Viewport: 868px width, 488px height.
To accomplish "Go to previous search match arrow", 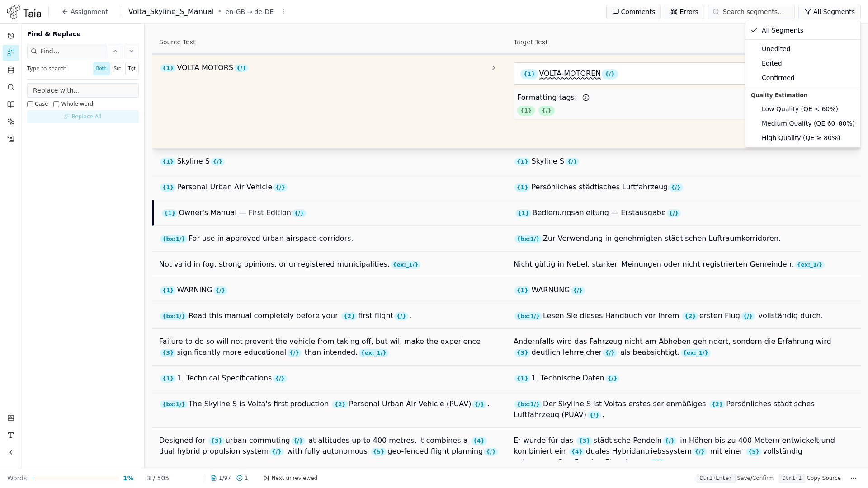I will (115, 51).
